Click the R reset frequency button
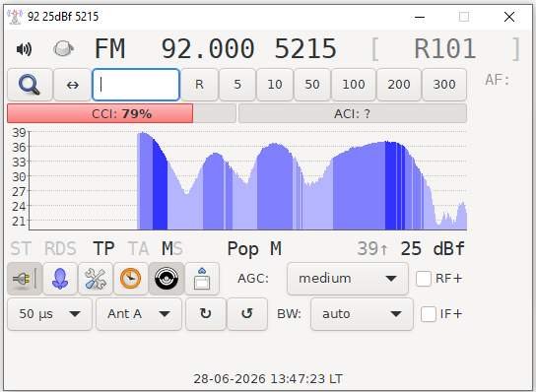Viewport: 536px width, 392px height. (x=199, y=85)
